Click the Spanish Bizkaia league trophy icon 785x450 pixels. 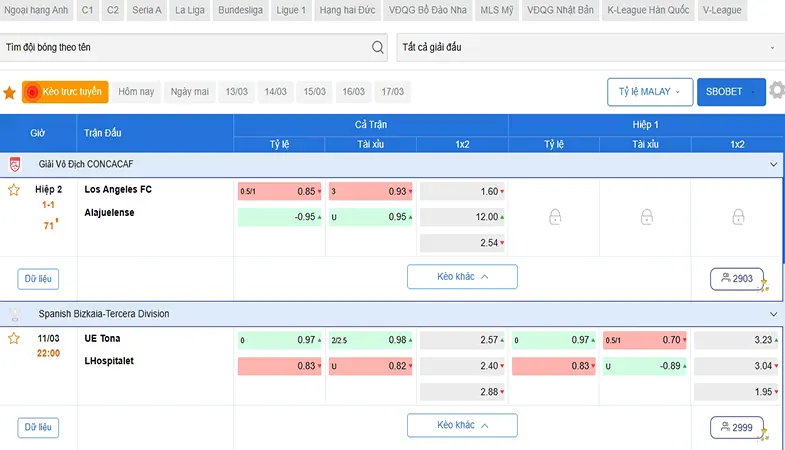pyautogui.click(x=15, y=314)
